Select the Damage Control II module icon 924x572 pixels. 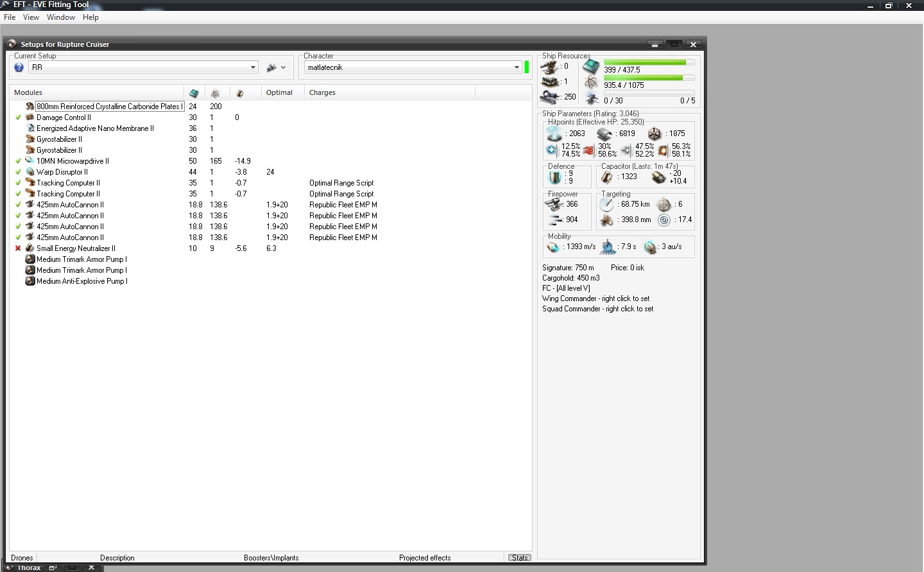point(30,117)
